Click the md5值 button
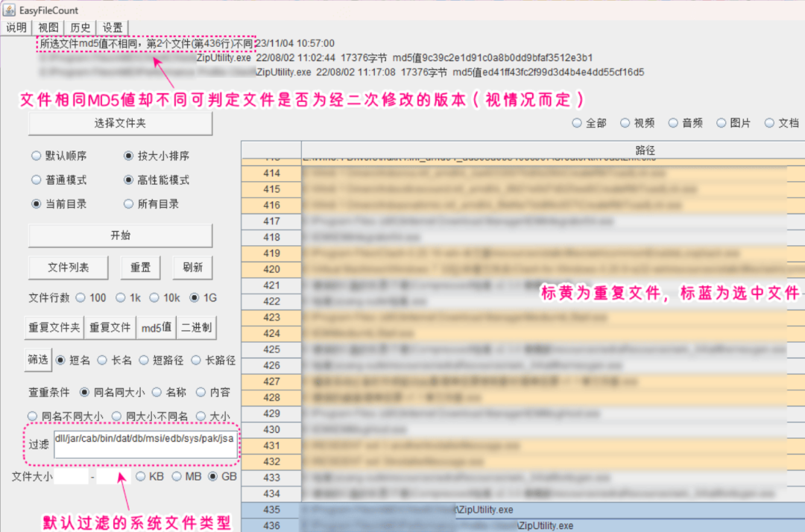 tap(157, 327)
